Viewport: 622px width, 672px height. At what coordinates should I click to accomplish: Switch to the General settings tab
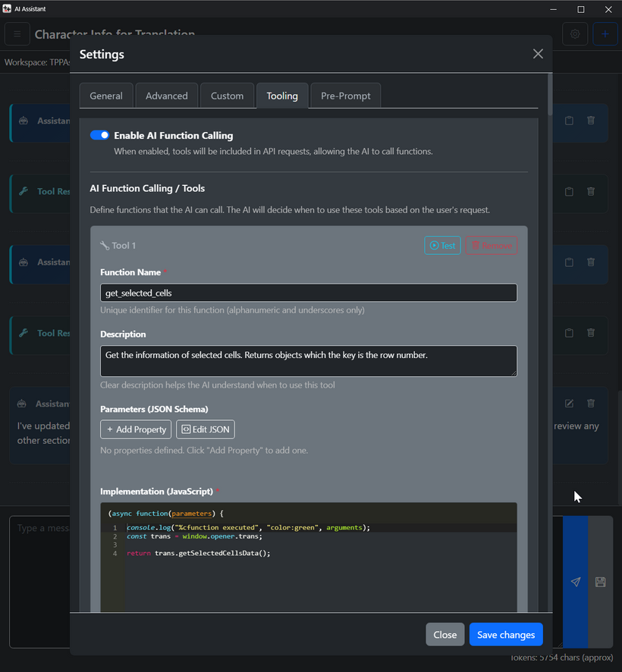click(x=106, y=96)
